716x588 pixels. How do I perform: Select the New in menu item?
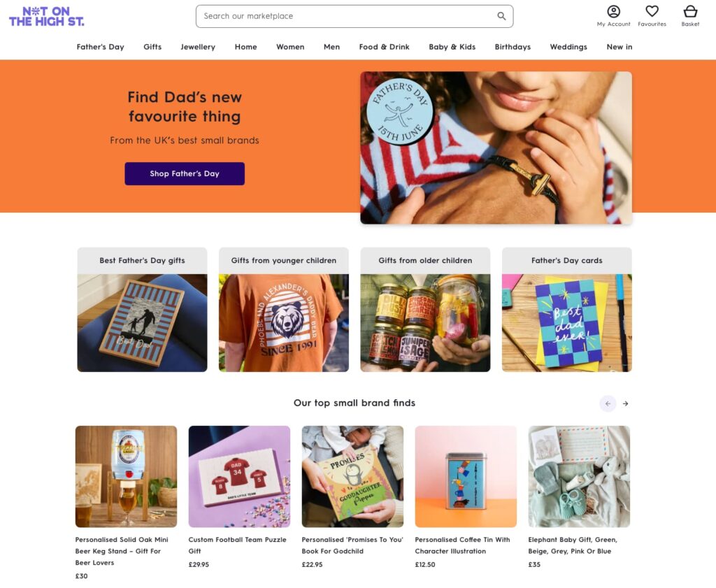(620, 47)
